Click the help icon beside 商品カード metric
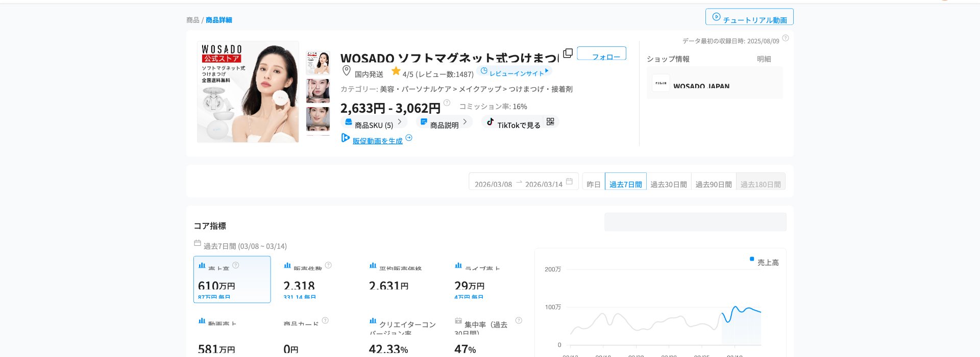This screenshot has height=357, width=980. click(325, 320)
